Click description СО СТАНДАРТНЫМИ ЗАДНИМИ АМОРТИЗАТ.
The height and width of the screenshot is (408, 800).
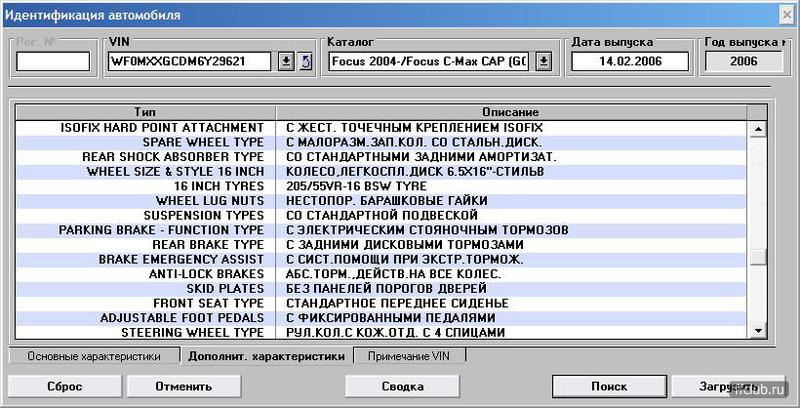pos(421,157)
